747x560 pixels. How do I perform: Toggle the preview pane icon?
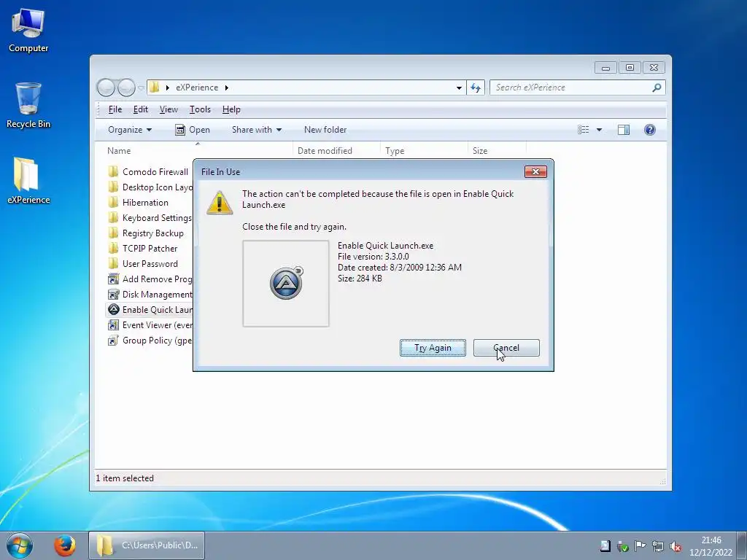click(624, 130)
